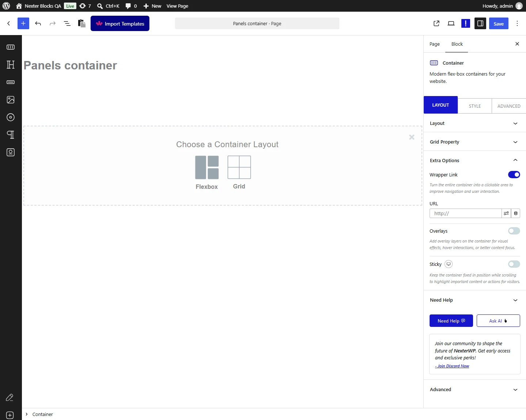Focus the URL http:// input field
This screenshot has height=420, width=526.
pos(465,213)
